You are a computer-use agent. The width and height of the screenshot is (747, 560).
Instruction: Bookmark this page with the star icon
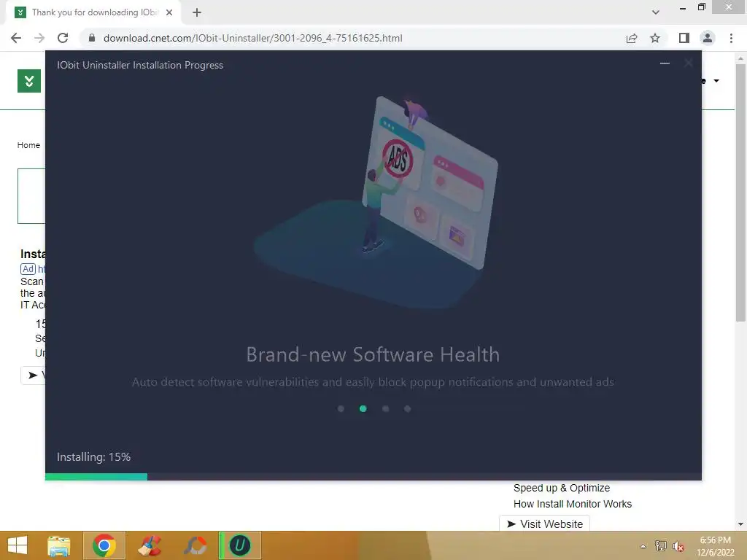click(x=655, y=38)
